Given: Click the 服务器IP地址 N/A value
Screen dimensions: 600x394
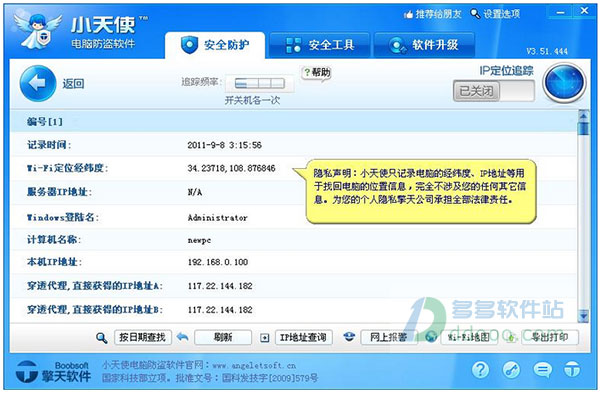Looking at the screenshot, I should click(195, 192).
